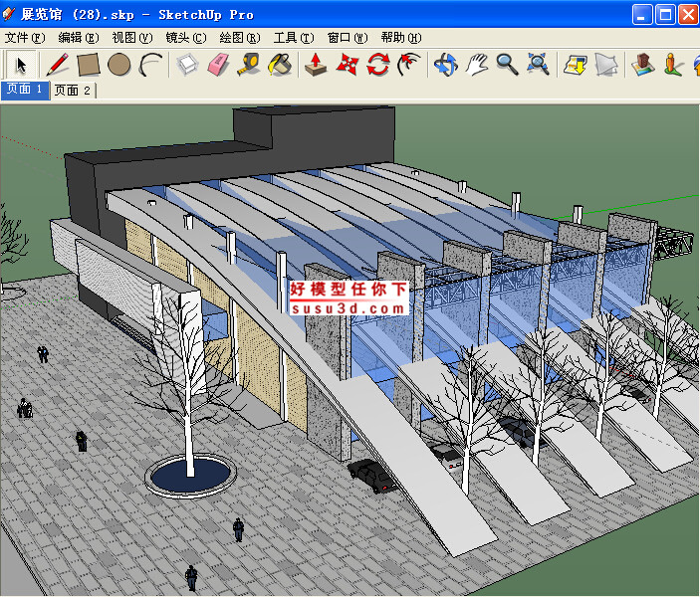Viewport: 700px width, 597px height.
Task: Click the dark circular tree planter
Action: coord(190,476)
